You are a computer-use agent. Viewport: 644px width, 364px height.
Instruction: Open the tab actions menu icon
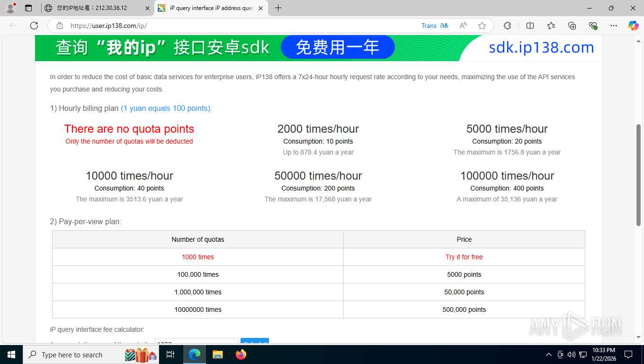tap(28, 8)
